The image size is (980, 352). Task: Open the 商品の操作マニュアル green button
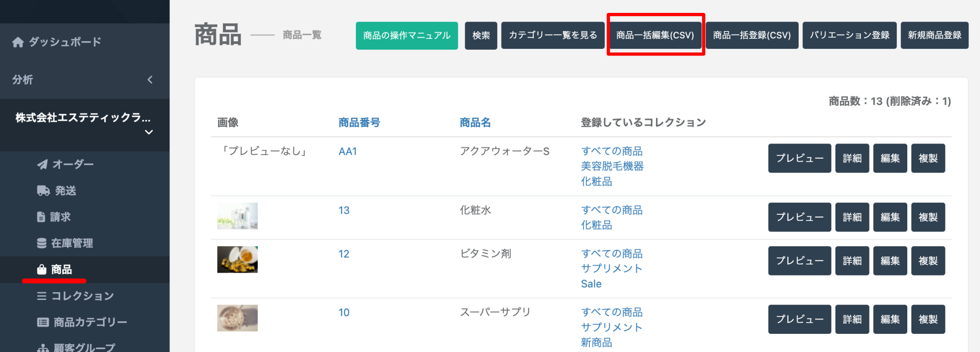click(x=406, y=35)
